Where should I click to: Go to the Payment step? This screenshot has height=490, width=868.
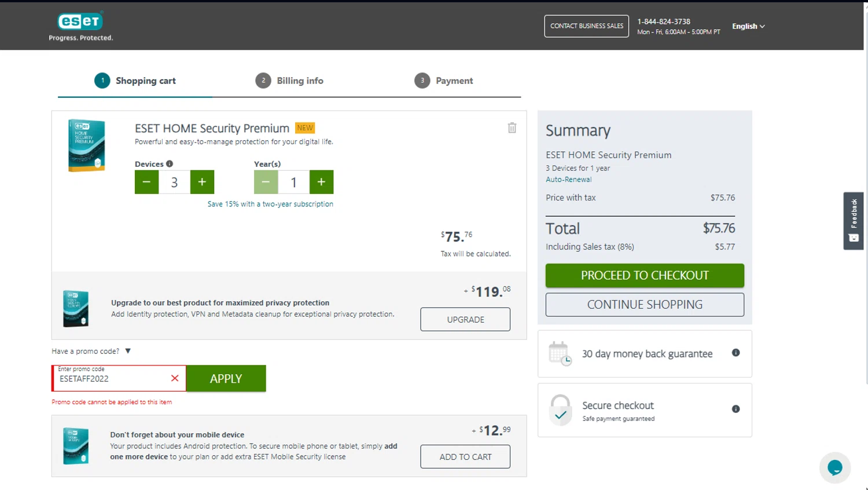(x=444, y=81)
